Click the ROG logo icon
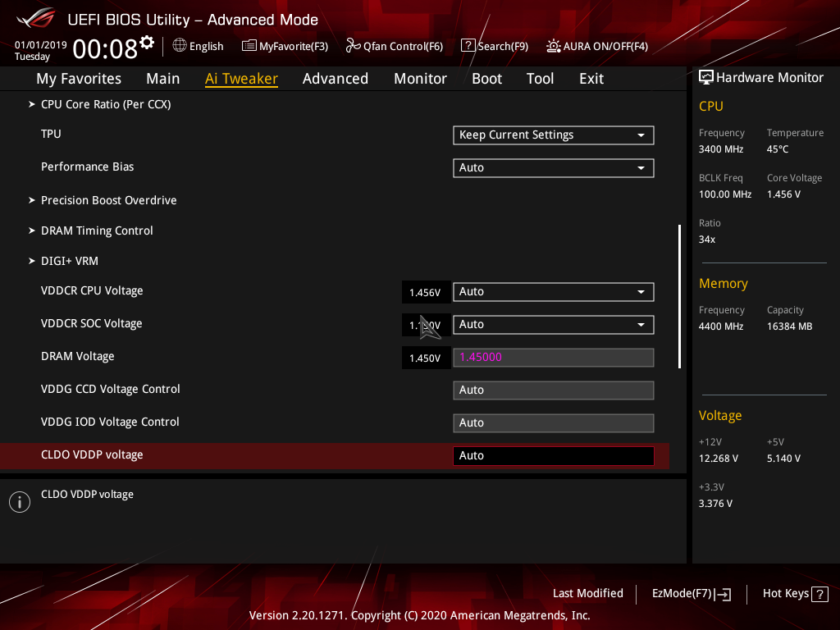 [x=36, y=18]
